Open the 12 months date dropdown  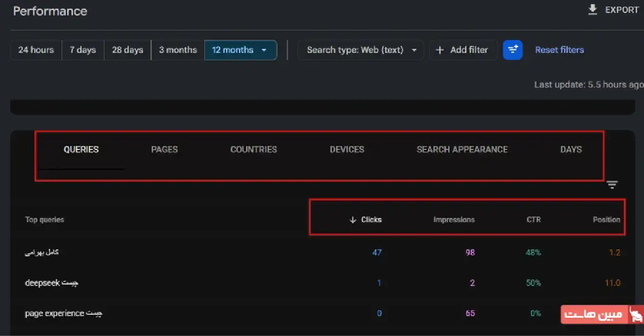point(241,50)
